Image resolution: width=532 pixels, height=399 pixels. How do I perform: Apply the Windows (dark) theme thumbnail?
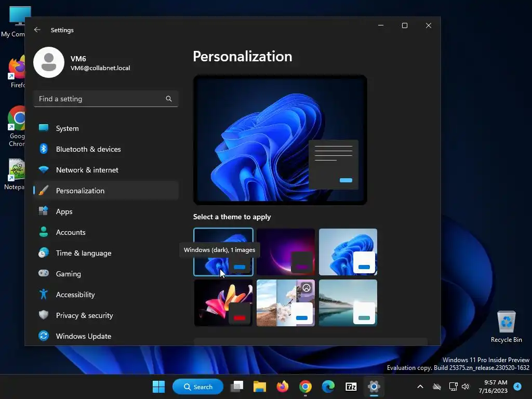(x=223, y=252)
